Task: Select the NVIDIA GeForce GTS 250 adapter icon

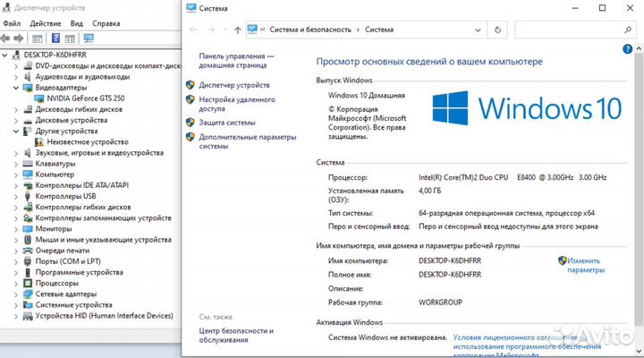Action: click(x=39, y=98)
